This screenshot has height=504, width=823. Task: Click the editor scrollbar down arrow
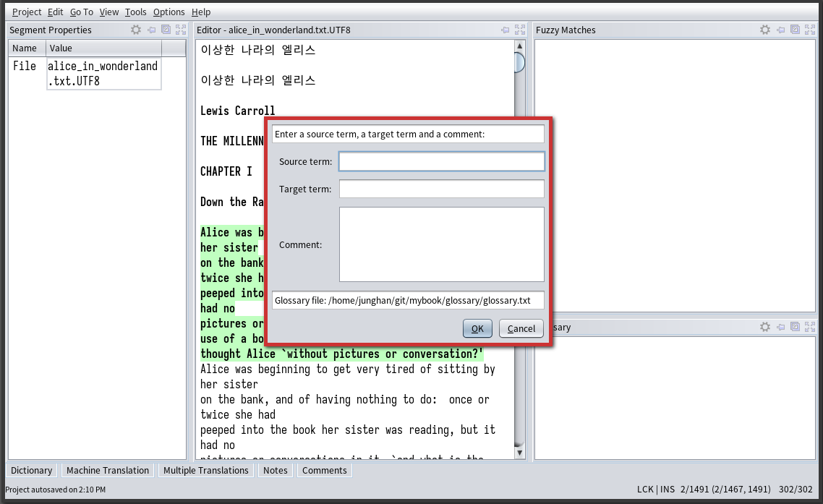point(519,453)
